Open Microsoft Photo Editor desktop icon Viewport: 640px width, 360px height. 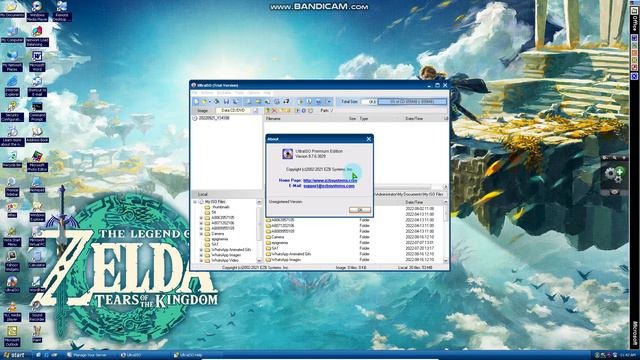37,161
